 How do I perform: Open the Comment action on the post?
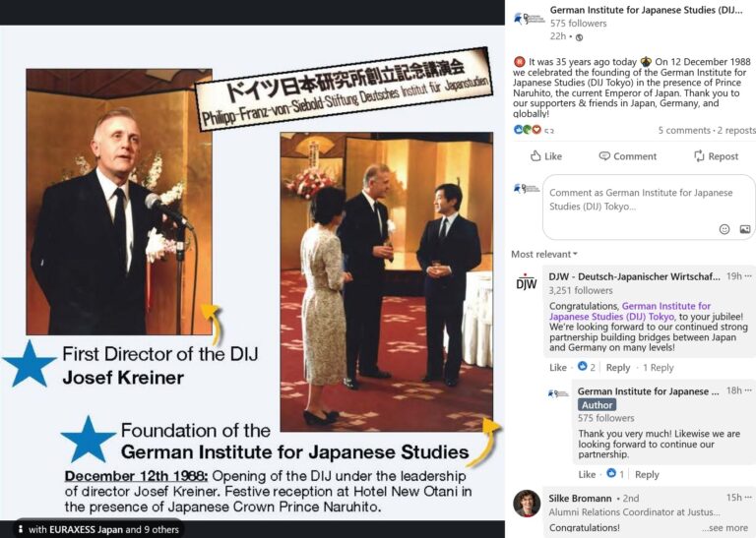pyautogui.click(x=627, y=156)
